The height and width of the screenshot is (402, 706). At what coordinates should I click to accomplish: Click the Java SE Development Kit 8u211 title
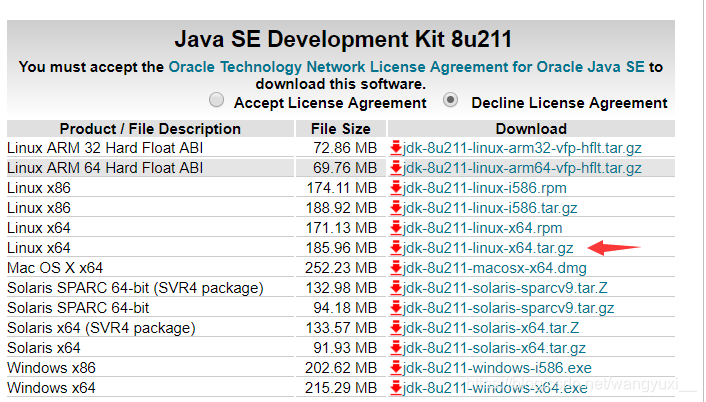(x=343, y=39)
